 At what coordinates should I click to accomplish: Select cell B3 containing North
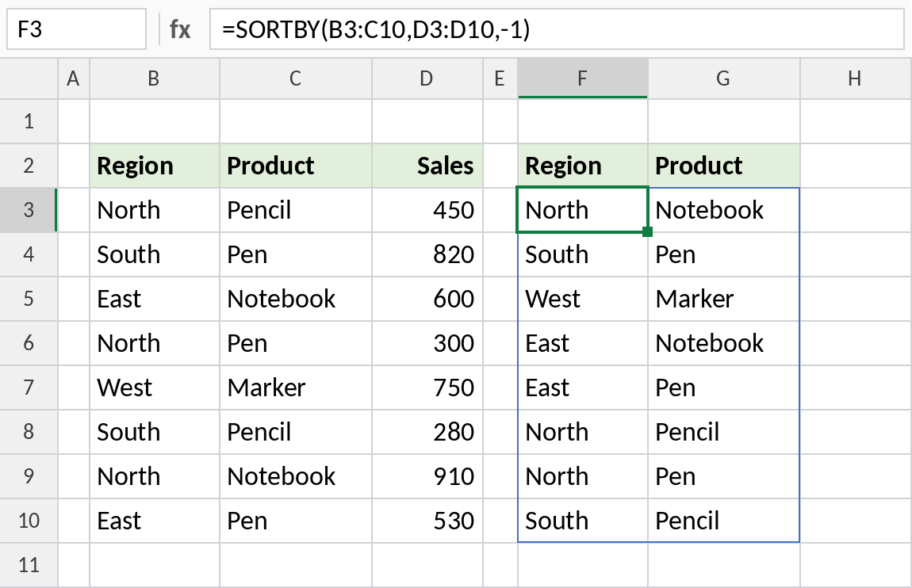click(x=155, y=210)
